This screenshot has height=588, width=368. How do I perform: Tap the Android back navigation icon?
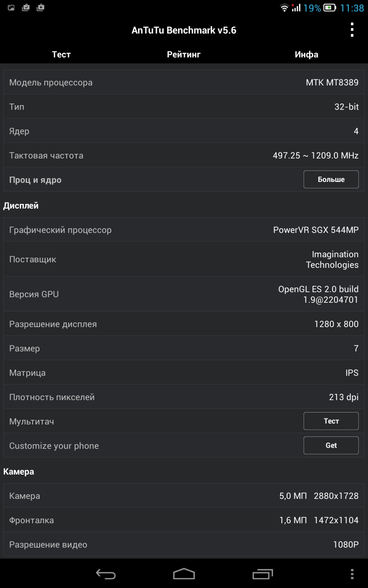tap(106, 574)
